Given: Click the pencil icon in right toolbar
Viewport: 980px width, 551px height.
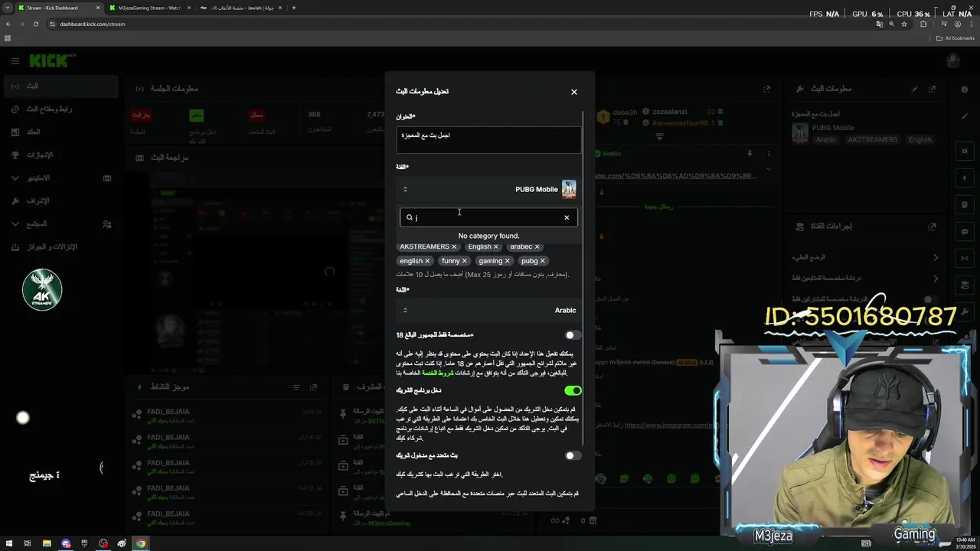Looking at the screenshot, I should click(964, 116).
